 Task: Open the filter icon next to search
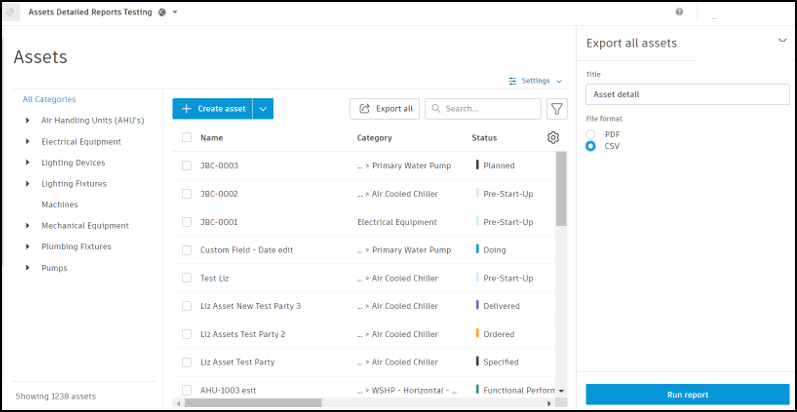point(557,108)
